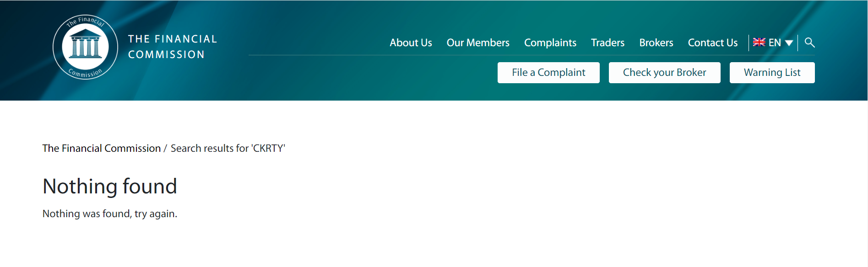
Task: Click THE FINANCIAL COMMISSION header title
Action: [x=173, y=47]
